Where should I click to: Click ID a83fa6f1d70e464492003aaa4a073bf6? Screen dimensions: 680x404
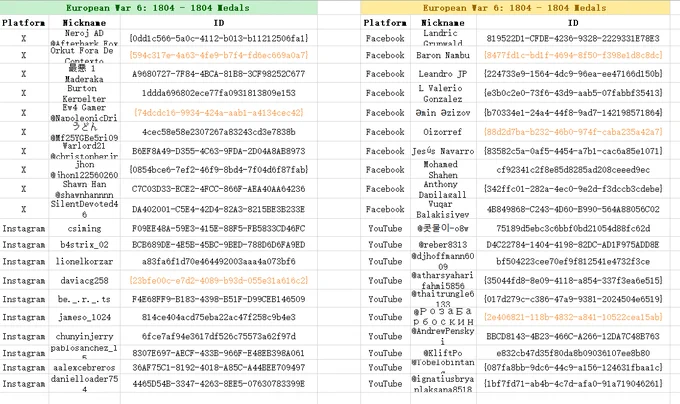tap(219, 261)
